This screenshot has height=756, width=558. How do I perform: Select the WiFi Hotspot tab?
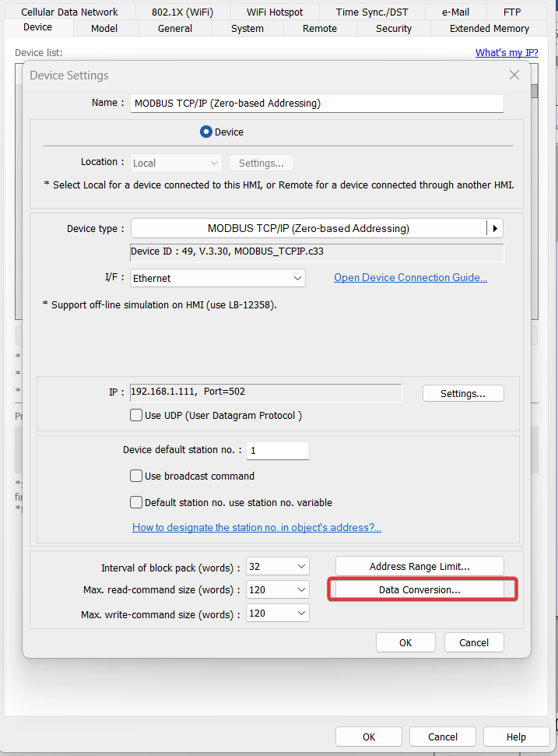click(x=275, y=12)
